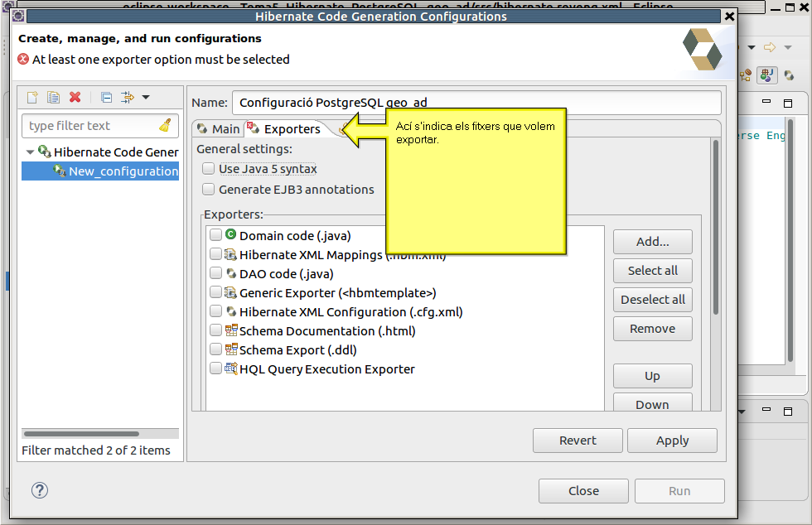This screenshot has height=525, width=812.
Task: Check the Domain code (.java) exporter
Action: pyautogui.click(x=215, y=235)
